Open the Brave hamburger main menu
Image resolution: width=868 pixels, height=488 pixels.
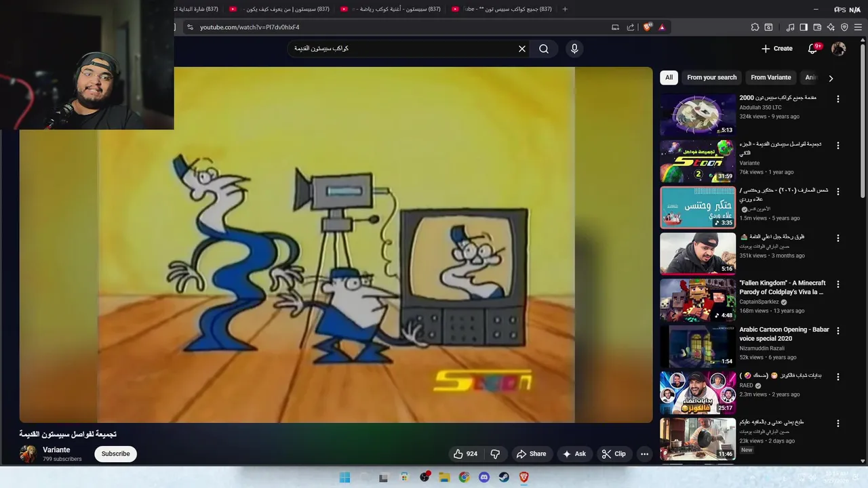[x=859, y=27]
